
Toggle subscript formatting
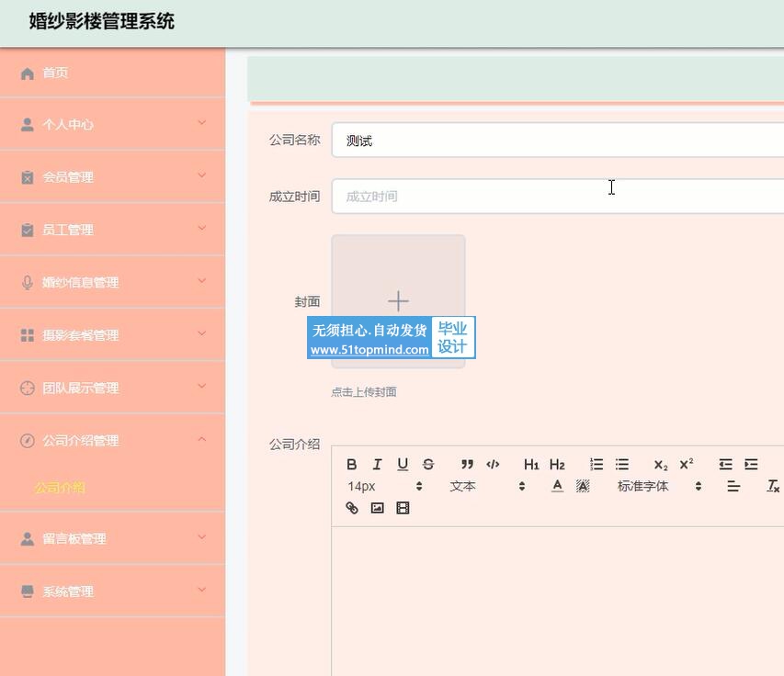(661, 465)
